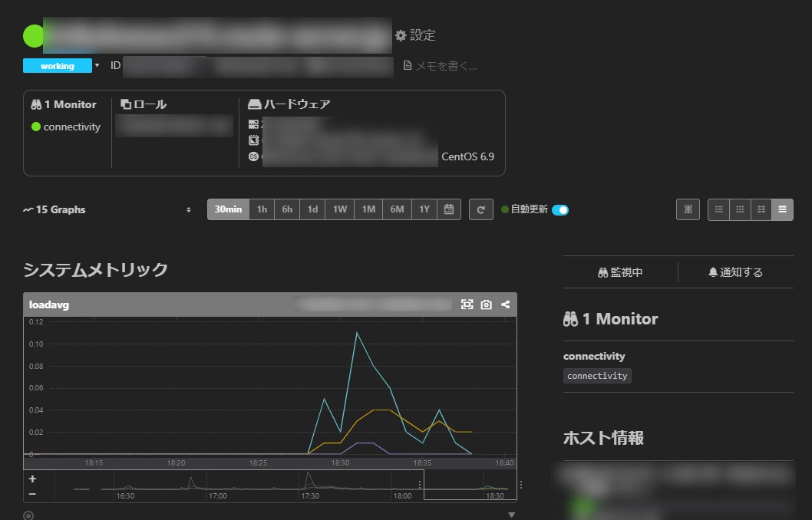Open the working status dropdown
The height and width of the screenshot is (520, 812).
[97, 66]
